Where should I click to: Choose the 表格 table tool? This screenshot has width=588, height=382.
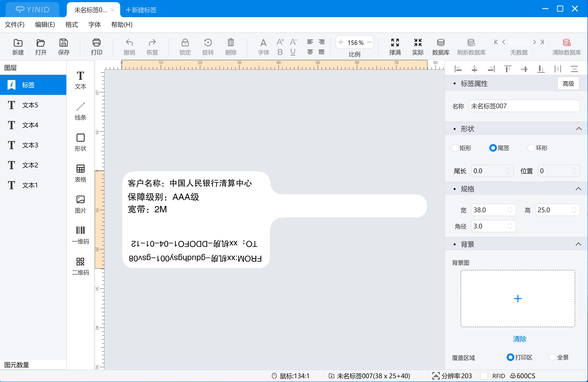click(80, 173)
